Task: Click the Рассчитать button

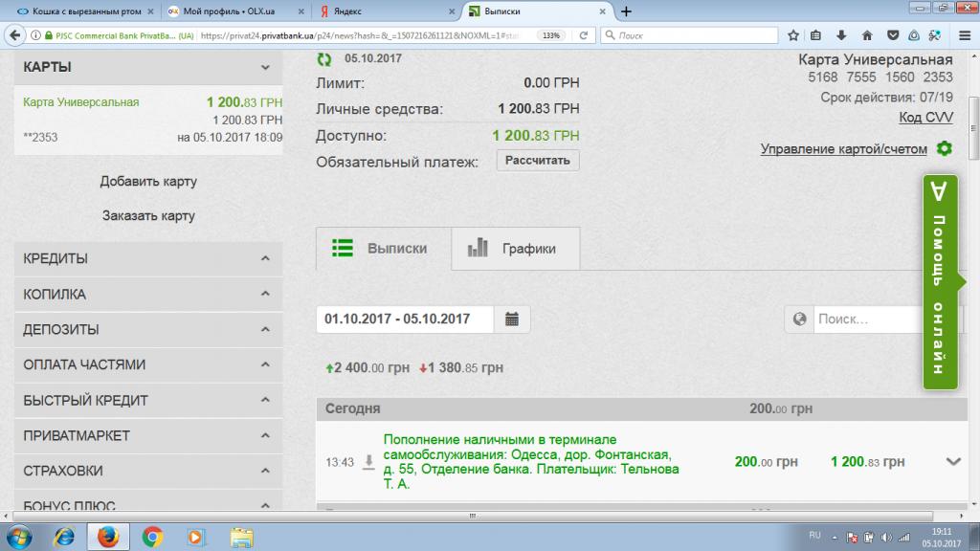Action: (538, 161)
